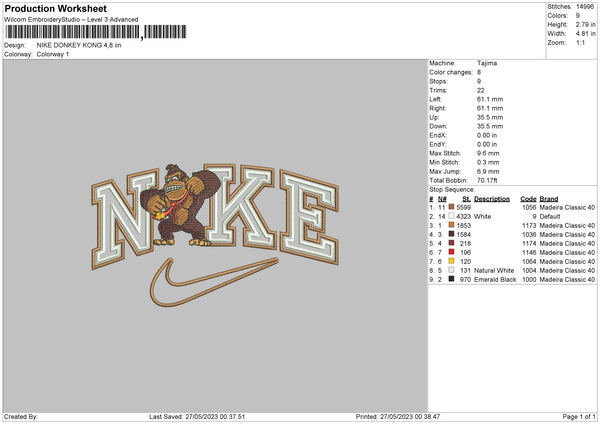This screenshot has width=600, height=424.
Task: Click code 1173 in the third row
Action: point(529,225)
